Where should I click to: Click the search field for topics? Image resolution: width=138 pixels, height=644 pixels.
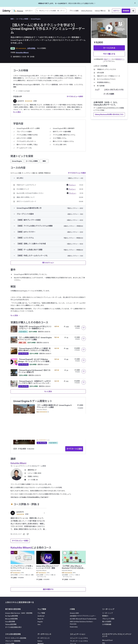click(51, 11)
